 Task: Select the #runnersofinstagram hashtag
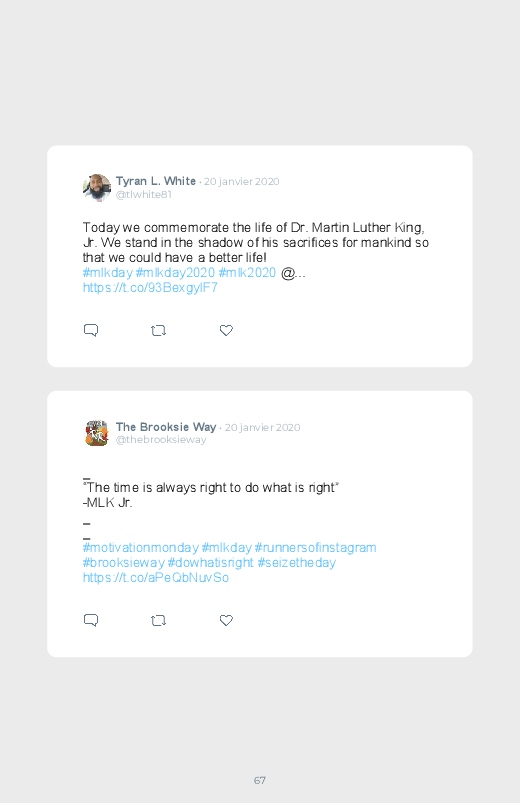tap(316, 547)
